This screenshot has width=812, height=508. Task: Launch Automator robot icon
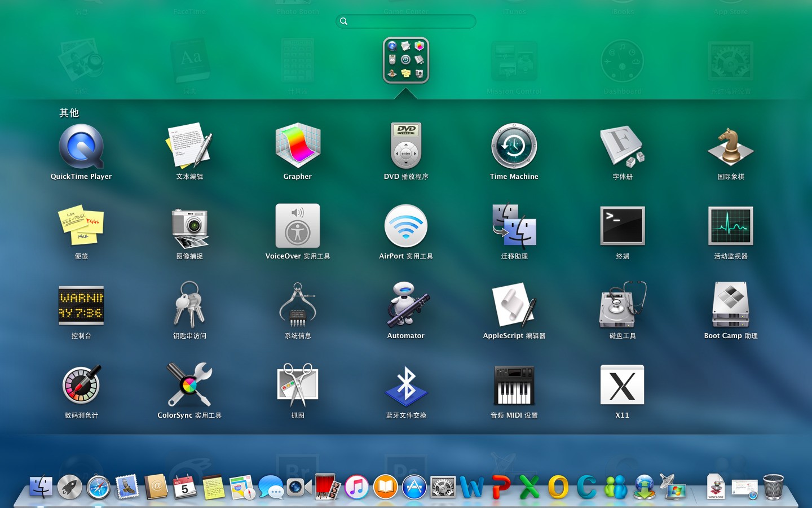(x=406, y=306)
